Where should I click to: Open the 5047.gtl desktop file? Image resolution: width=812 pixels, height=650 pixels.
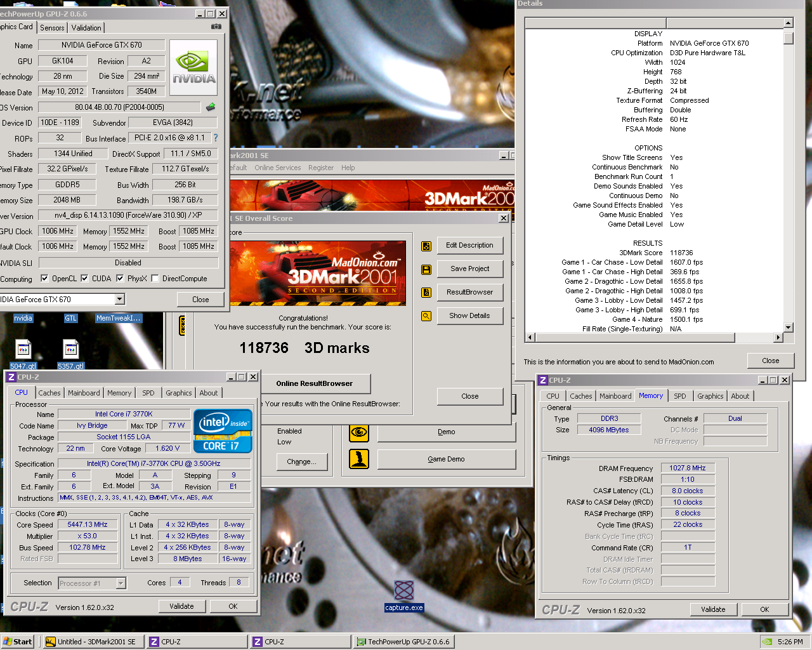[x=23, y=354]
